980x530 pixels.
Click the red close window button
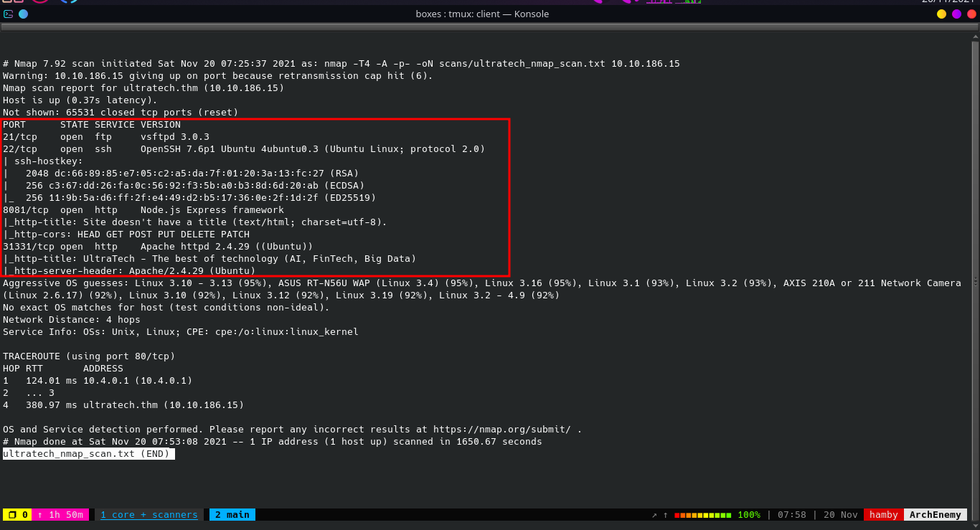pos(971,14)
